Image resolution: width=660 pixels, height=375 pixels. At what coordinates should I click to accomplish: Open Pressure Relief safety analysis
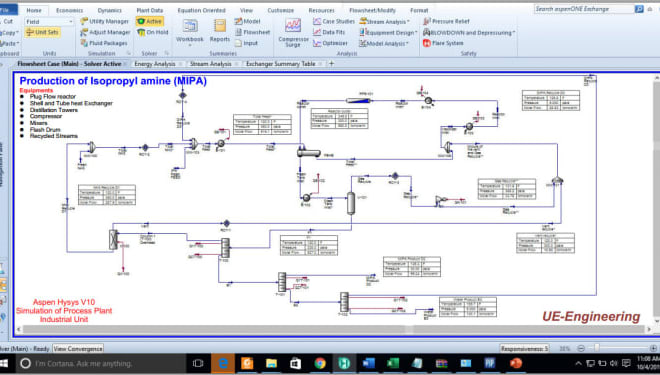(x=446, y=21)
